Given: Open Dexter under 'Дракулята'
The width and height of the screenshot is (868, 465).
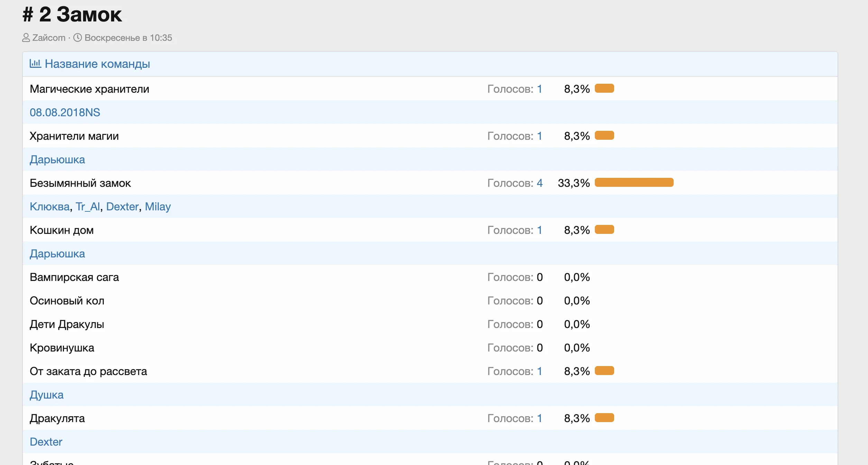Looking at the screenshot, I should pyautogui.click(x=46, y=442).
